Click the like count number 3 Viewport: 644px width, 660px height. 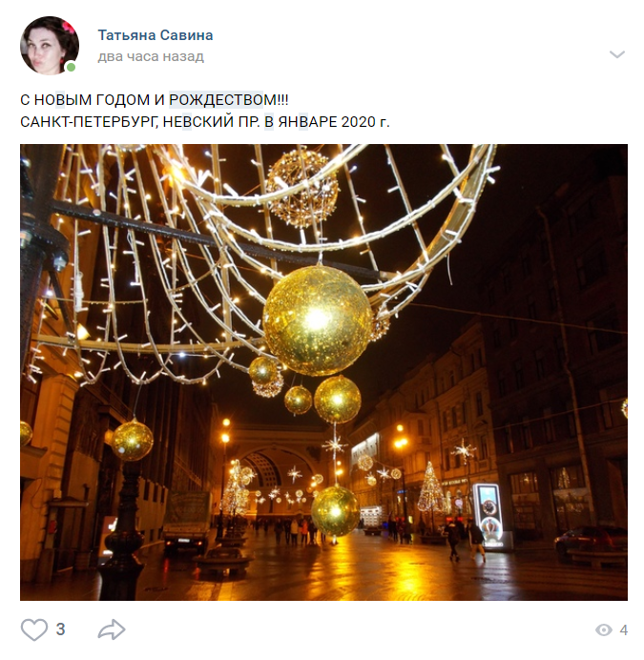tap(61, 629)
